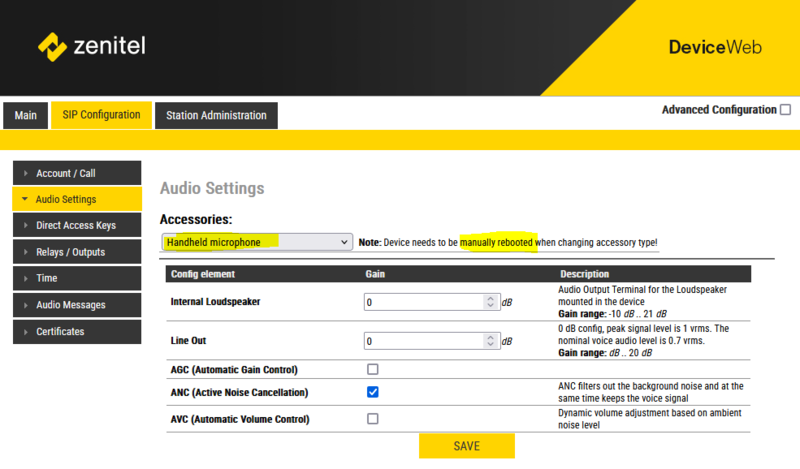Expand the Time menu arrow icon

coord(26,278)
